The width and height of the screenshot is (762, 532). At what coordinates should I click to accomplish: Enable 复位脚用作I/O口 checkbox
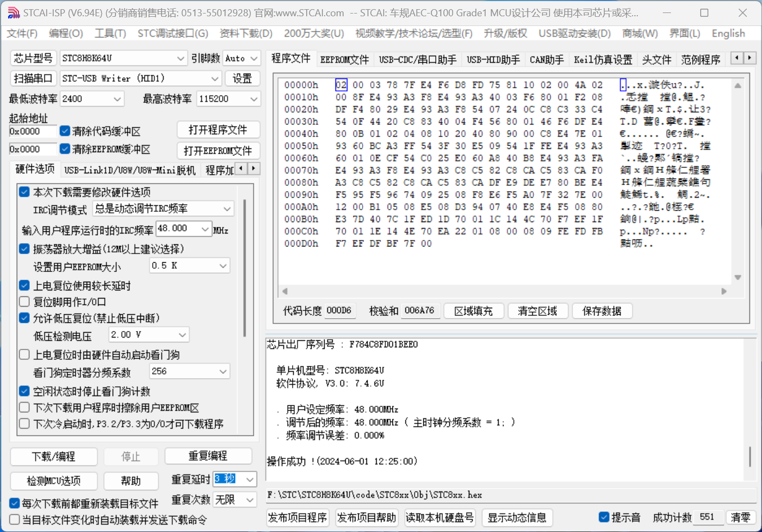click(x=24, y=302)
